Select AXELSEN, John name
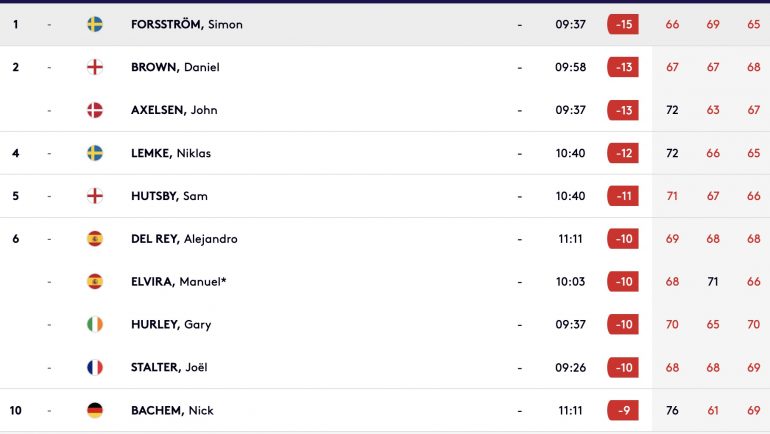 pyautogui.click(x=174, y=110)
